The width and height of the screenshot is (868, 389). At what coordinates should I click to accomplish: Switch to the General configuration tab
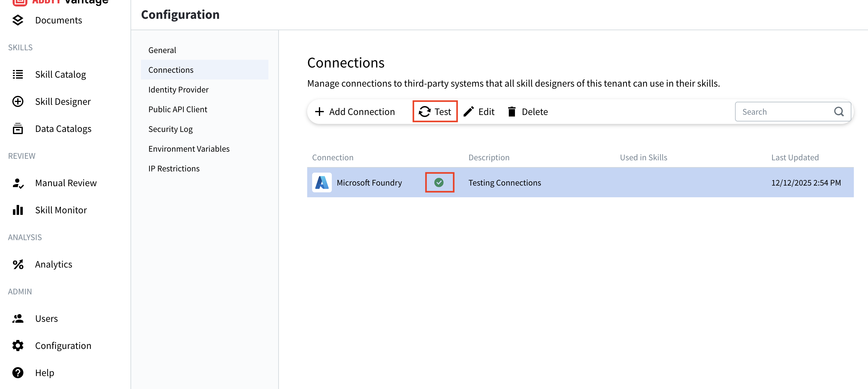coord(162,50)
